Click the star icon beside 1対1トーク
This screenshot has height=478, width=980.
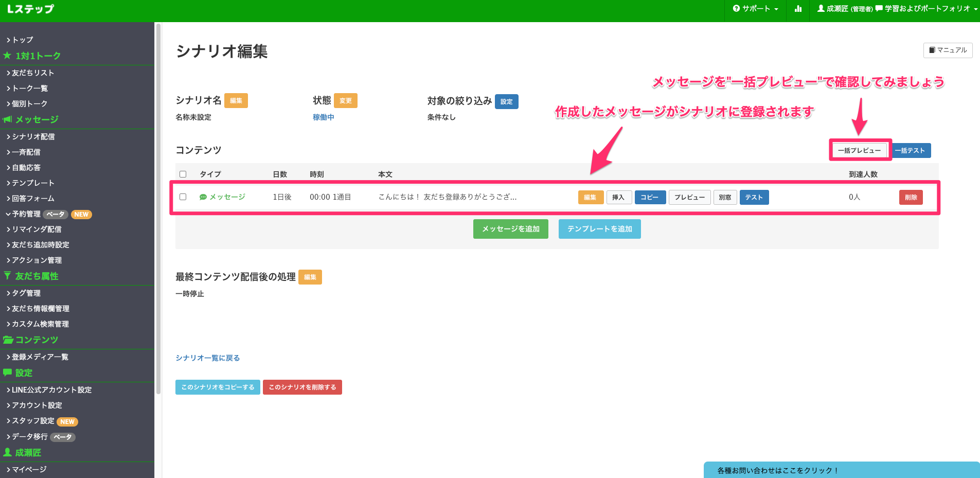pos(7,56)
